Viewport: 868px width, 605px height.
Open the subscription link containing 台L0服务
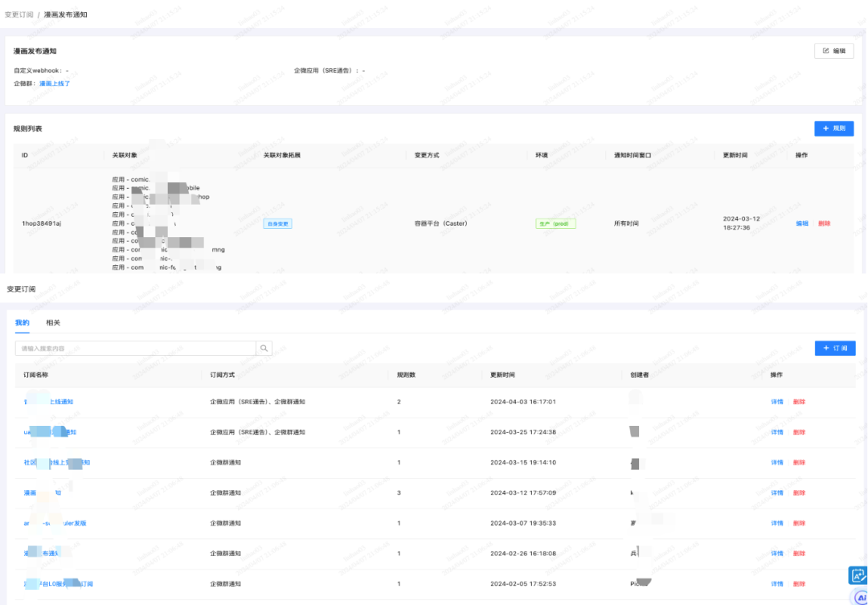pos(58,584)
